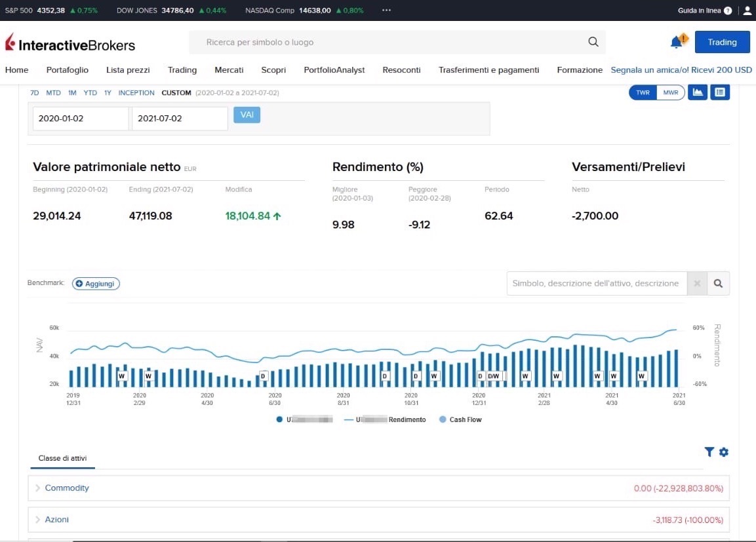Click the benchmark search magnifier button
The height and width of the screenshot is (542, 756).
tap(718, 284)
